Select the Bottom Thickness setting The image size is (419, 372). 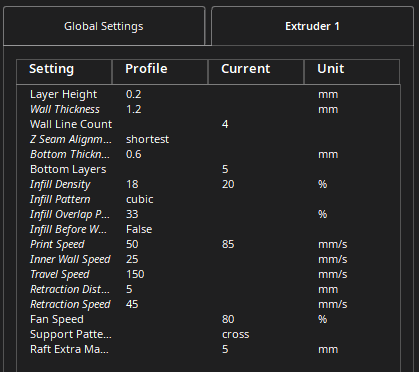(x=208, y=154)
